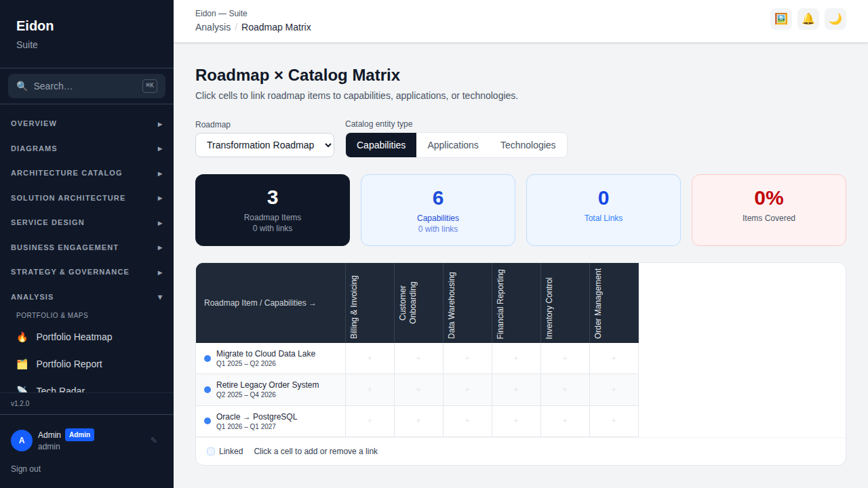Click Data Warehousing column header
Image resolution: width=868 pixels, height=488 pixels.
[x=467, y=303]
